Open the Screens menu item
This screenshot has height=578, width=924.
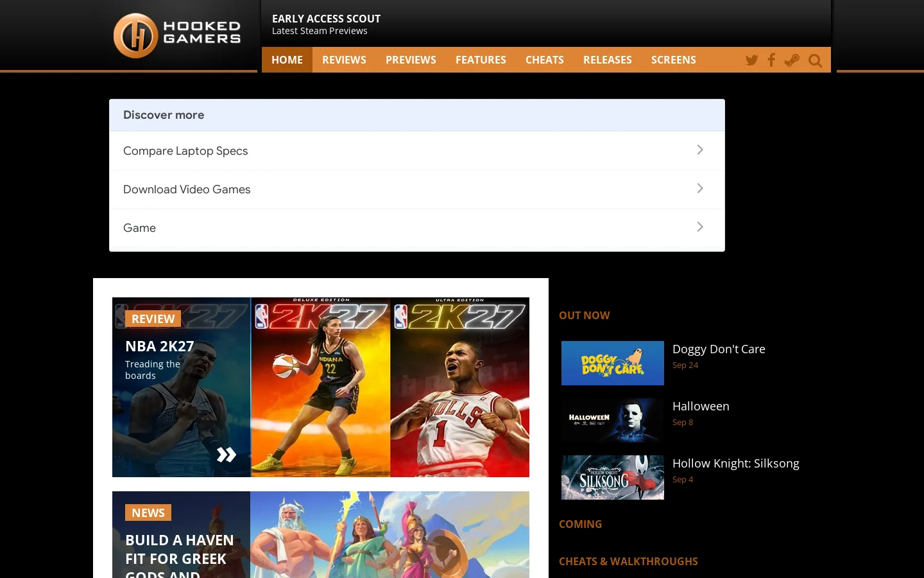(x=674, y=60)
